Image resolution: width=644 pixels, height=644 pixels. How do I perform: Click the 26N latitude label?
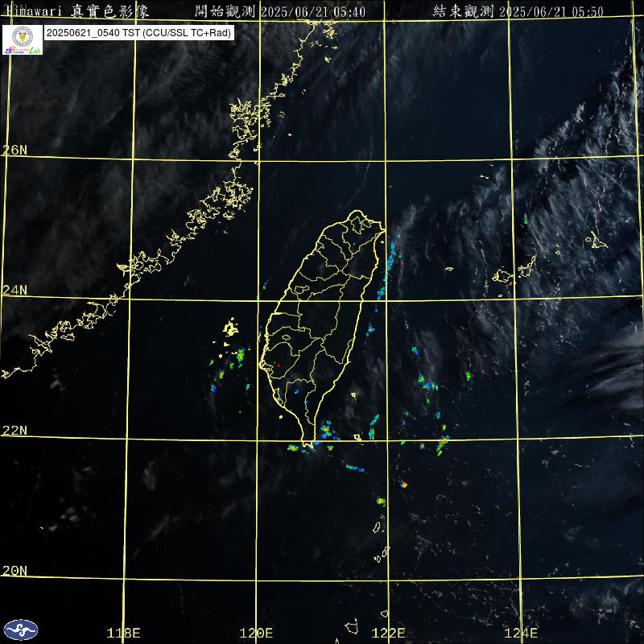click(14, 150)
